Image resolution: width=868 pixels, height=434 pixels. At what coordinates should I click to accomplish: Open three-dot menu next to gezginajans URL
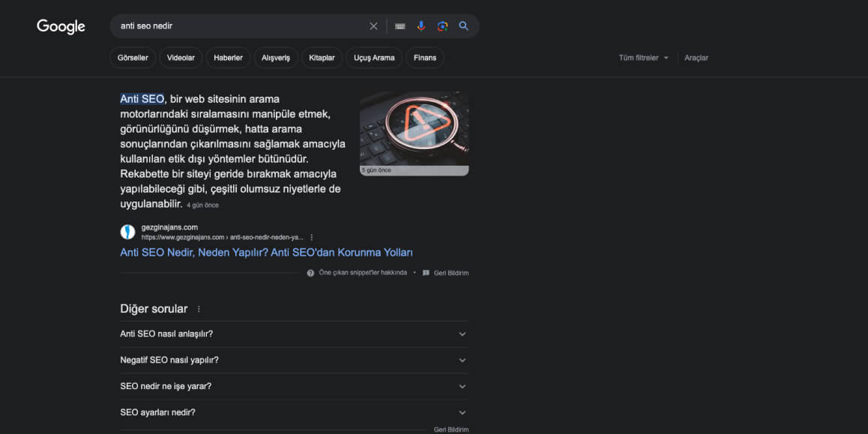pos(312,237)
